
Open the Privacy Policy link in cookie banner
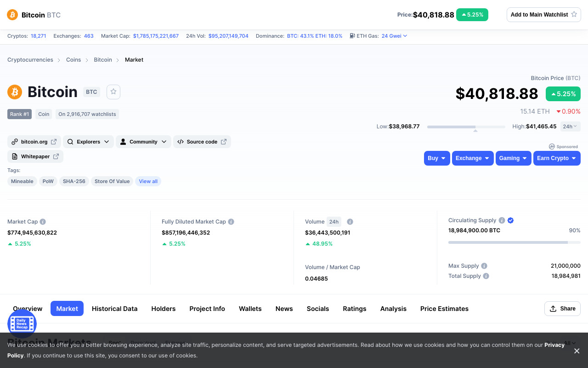click(554, 345)
